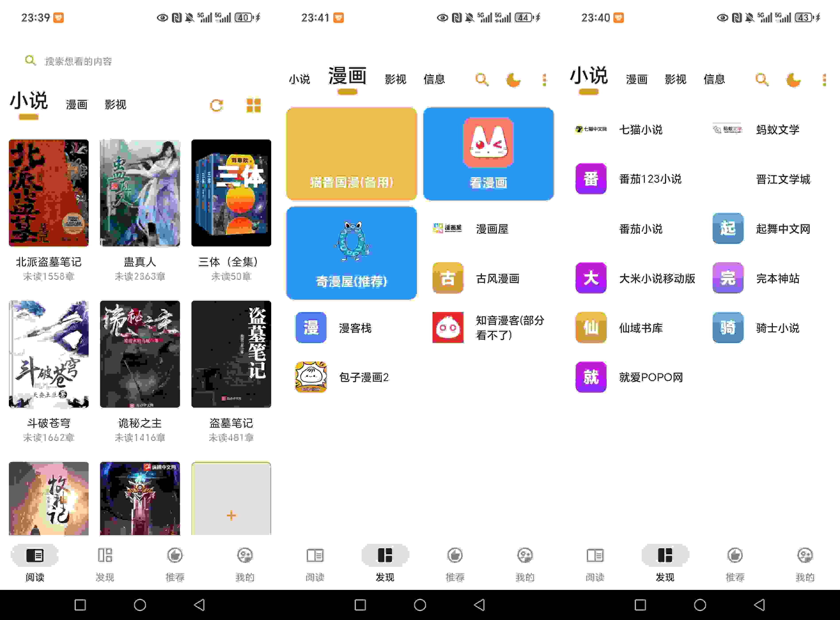Open the 仙域书库 source icon
Screen dimensions: 840x620
591,328
